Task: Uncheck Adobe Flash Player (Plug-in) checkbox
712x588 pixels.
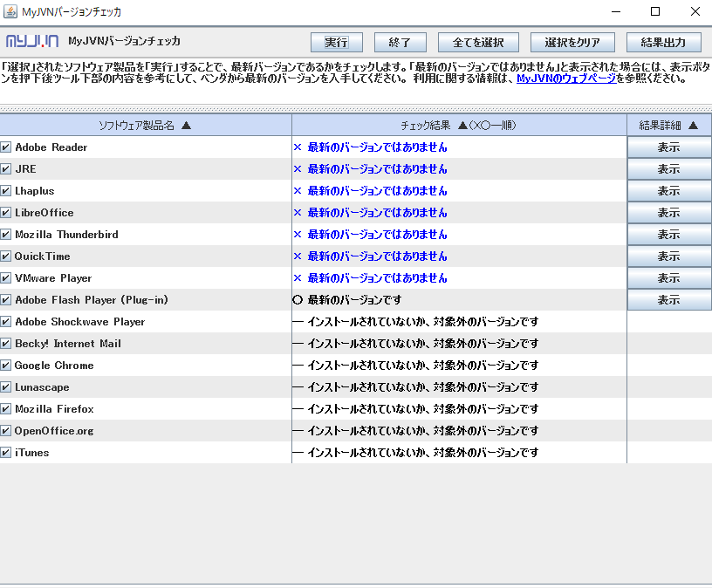Action: click(6, 300)
